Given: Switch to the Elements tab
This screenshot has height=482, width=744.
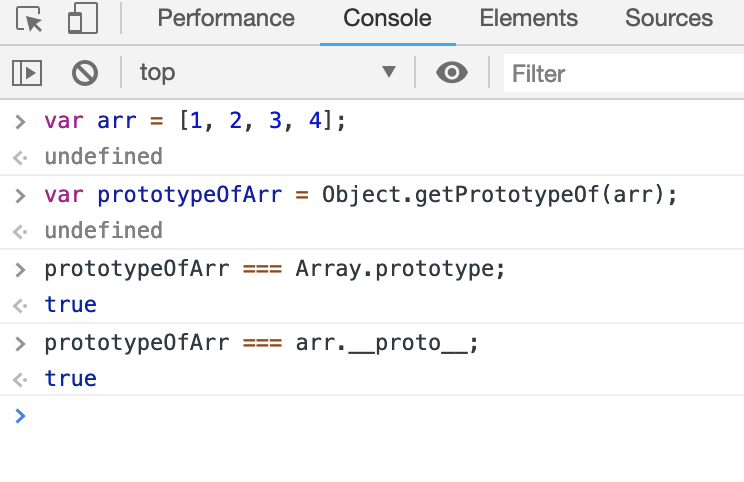Looking at the screenshot, I should click(x=528, y=18).
